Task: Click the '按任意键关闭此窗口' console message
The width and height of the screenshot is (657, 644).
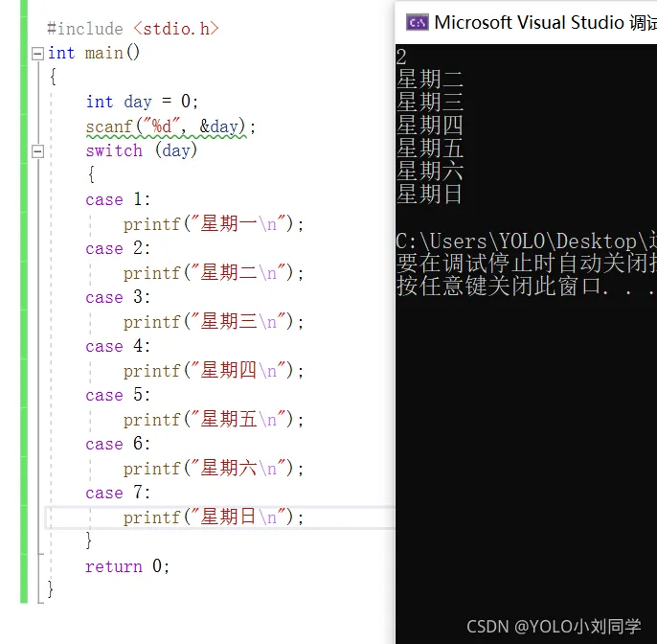Action: click(527, 287)
